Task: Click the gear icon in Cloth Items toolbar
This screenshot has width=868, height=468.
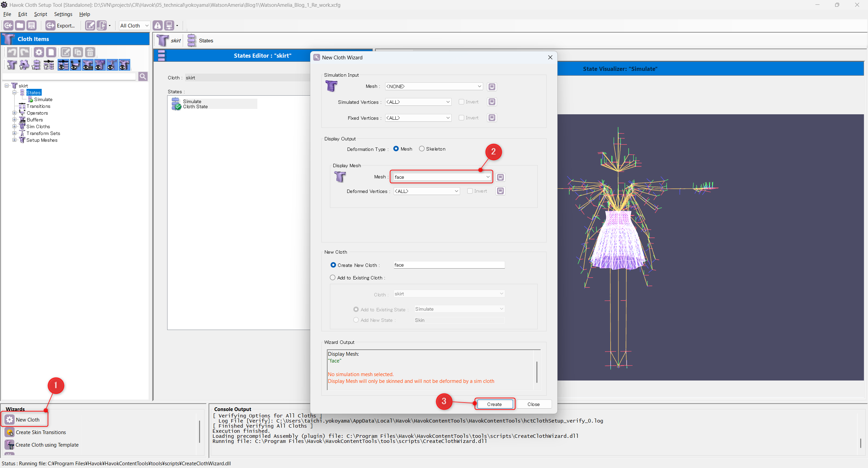Action: (x=39, y=52)
